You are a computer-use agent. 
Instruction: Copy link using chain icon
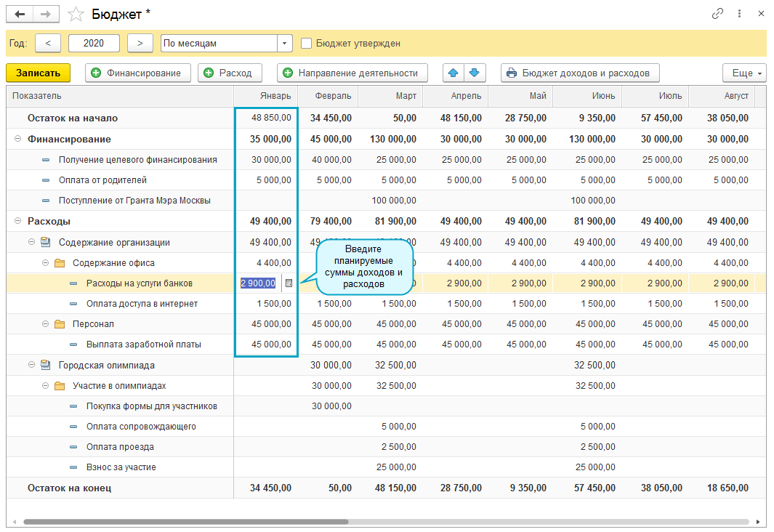717,14
